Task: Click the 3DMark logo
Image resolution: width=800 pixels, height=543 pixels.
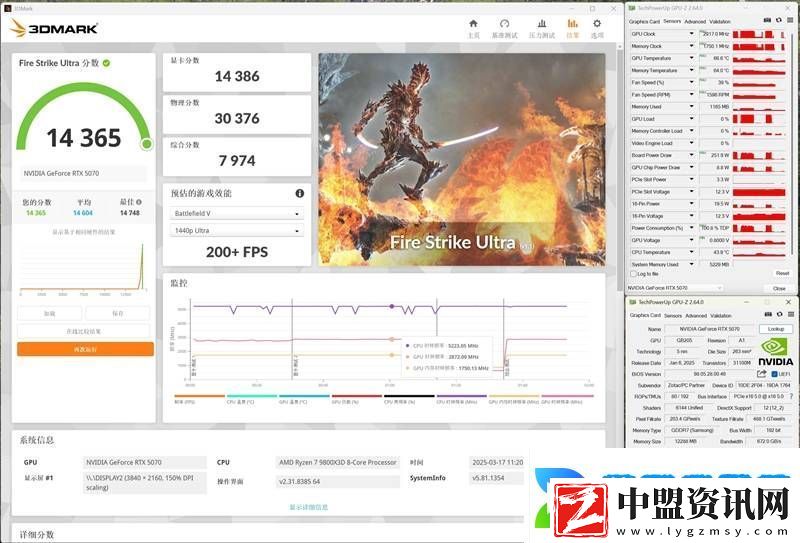Action: pos(54,29)
